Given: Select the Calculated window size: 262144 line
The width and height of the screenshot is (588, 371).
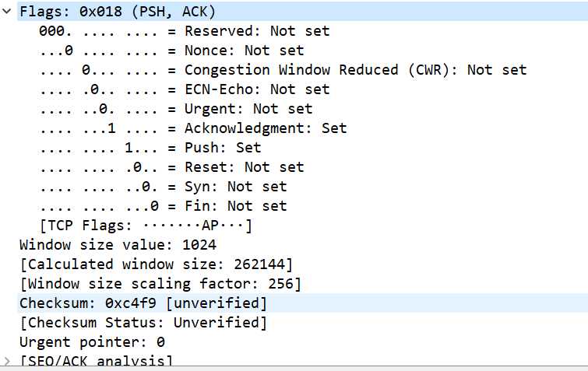Looking at the screenshot, I should (157, 264).
